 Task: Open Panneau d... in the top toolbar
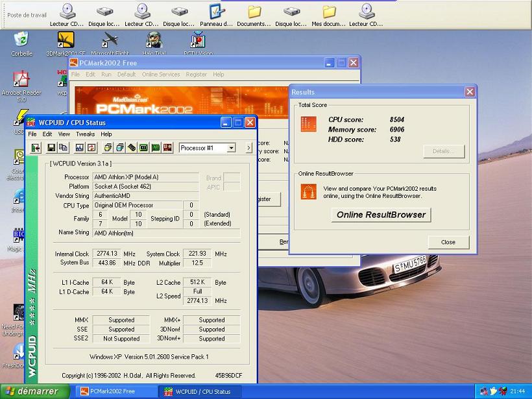tap(217, 15)
